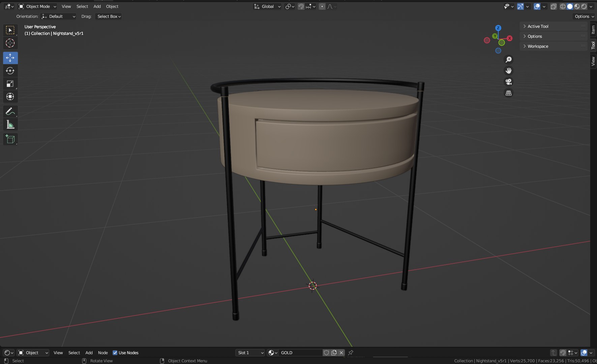The height and width of the screenshot is (364, 597).
Task: Activate the 3D Cursor tool
Action: [10, 43]
